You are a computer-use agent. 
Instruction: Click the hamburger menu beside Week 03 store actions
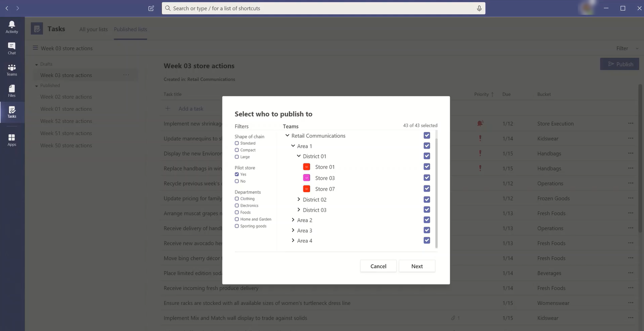(35, 48)
